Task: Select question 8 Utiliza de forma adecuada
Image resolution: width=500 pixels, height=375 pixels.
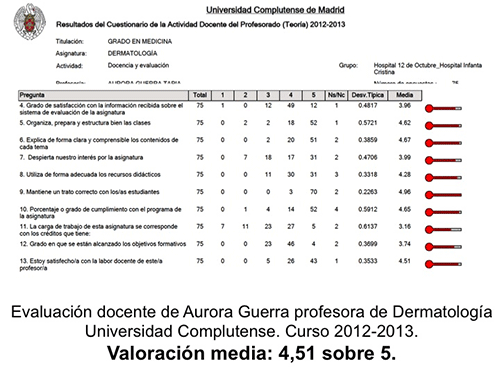Action: click(90, 174)
